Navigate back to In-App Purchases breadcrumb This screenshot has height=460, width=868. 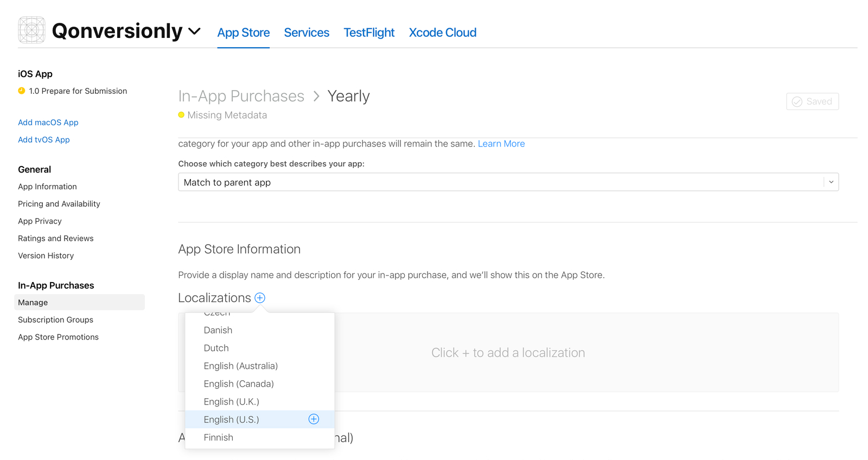pos(241,96)
